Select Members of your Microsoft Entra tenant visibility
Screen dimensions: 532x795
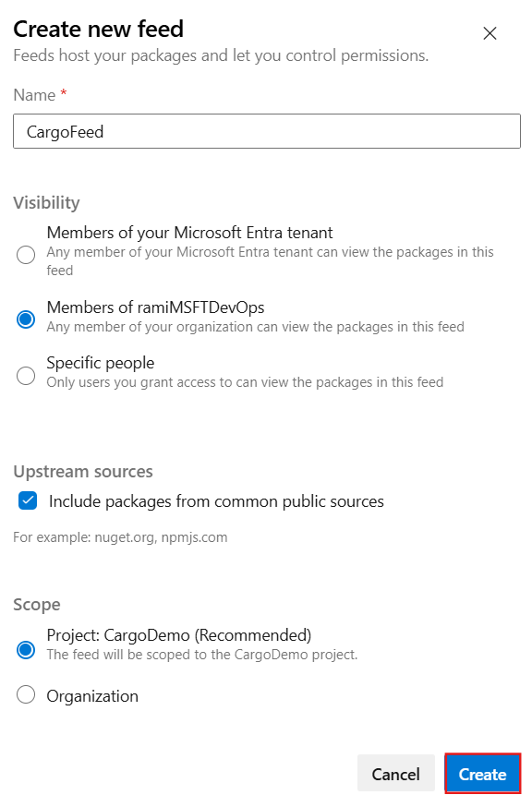point(25,255)
